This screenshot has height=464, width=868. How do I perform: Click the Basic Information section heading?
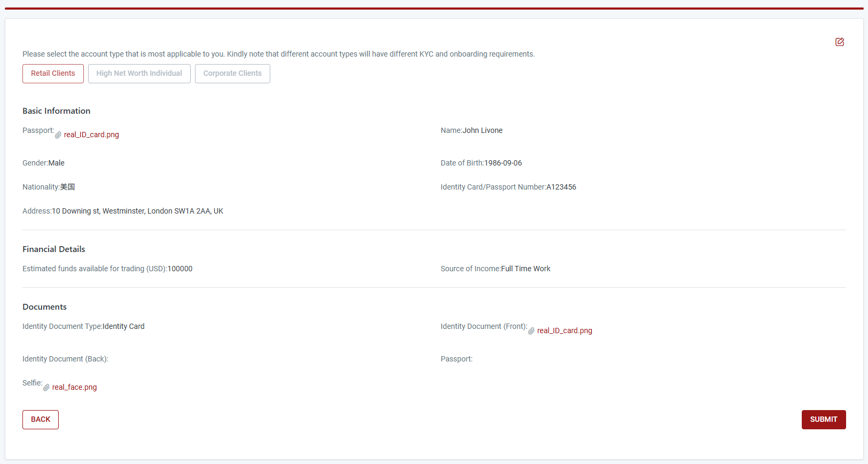coord(57,111)
